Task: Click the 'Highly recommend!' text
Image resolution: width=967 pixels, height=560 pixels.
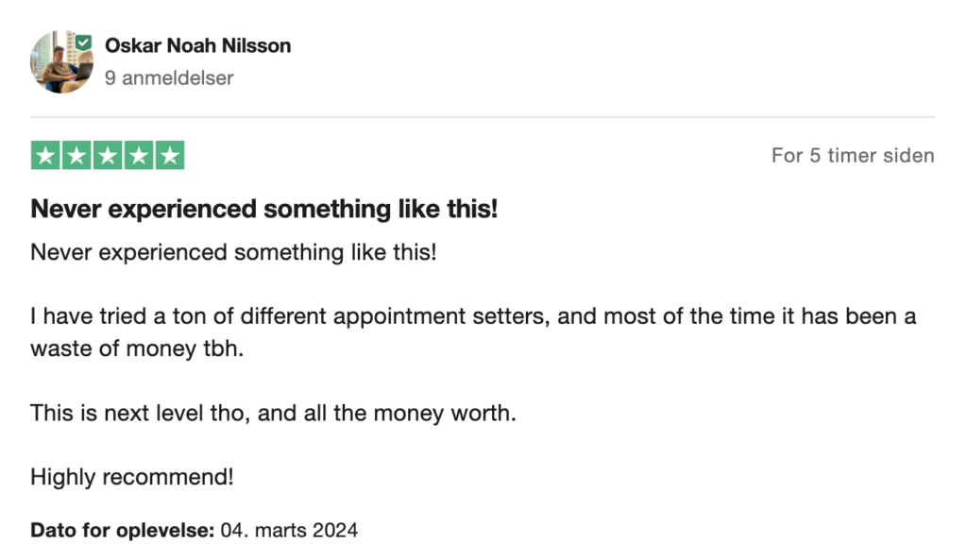Action: coord(131,477)
